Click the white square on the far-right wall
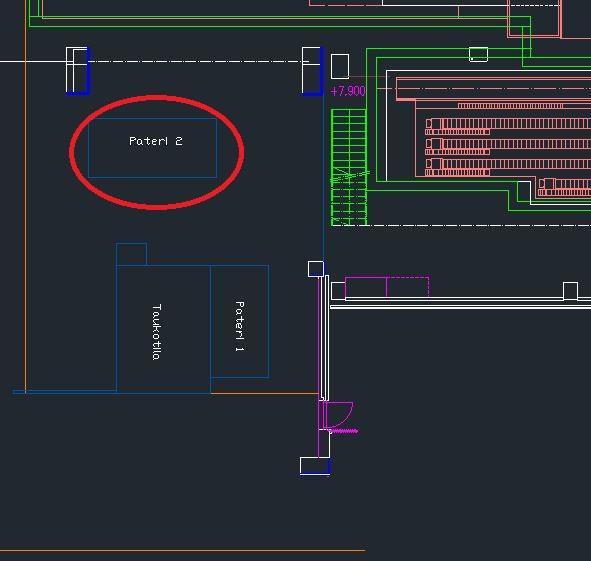The image size is (591, 561). [570, 291]
